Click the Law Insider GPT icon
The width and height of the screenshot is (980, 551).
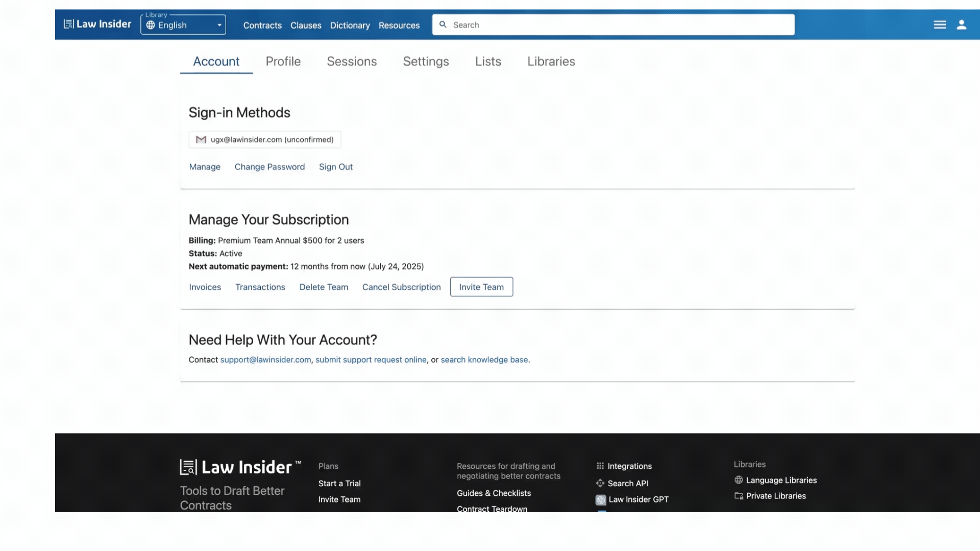click(601, 499)
